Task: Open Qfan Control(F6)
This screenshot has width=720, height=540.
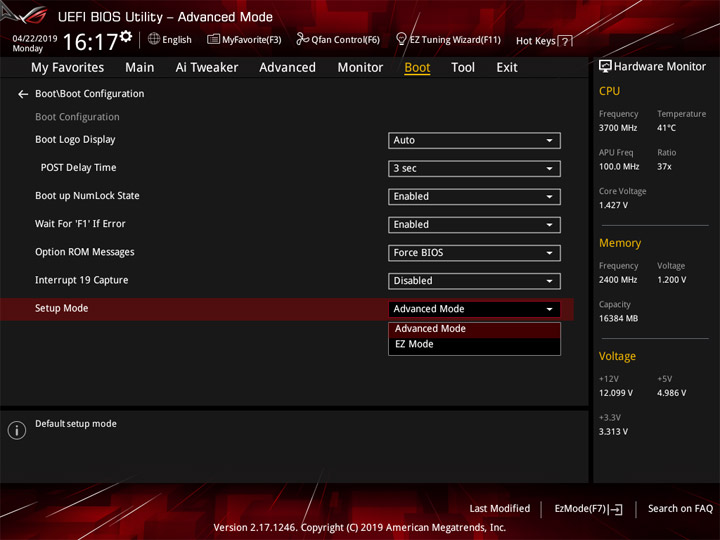Action: tap(338, 39)
